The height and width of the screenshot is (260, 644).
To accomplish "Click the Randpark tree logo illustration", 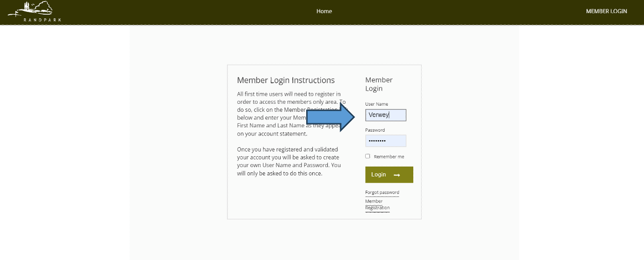I will 31,9.
